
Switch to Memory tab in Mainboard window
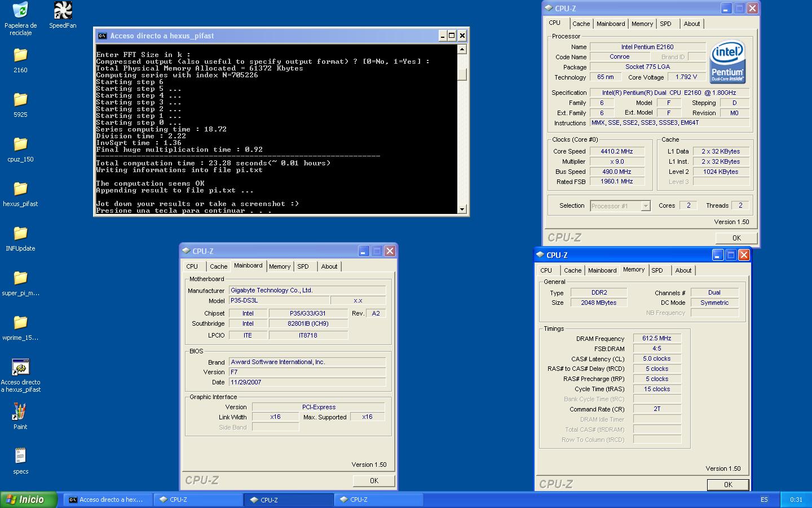point(280,266)
